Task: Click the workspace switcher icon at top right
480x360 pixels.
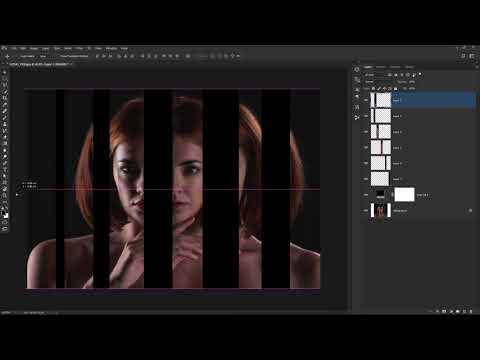Action: click(x=472, y=56)
